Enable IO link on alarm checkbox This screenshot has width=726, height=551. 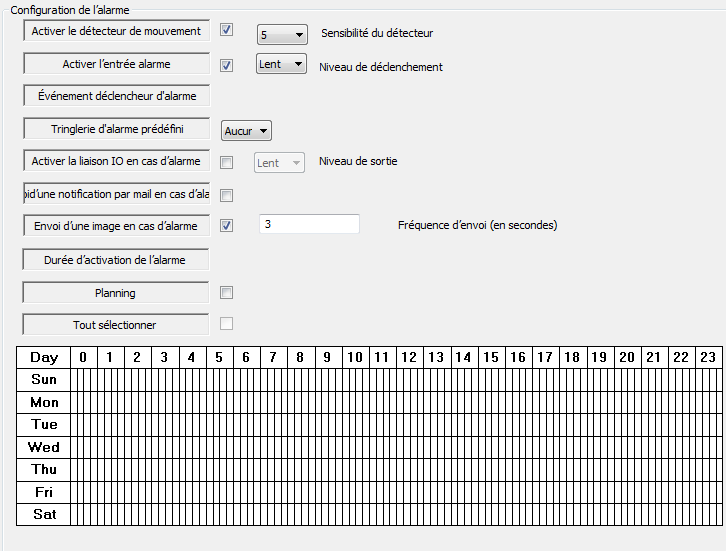[226, 162]
